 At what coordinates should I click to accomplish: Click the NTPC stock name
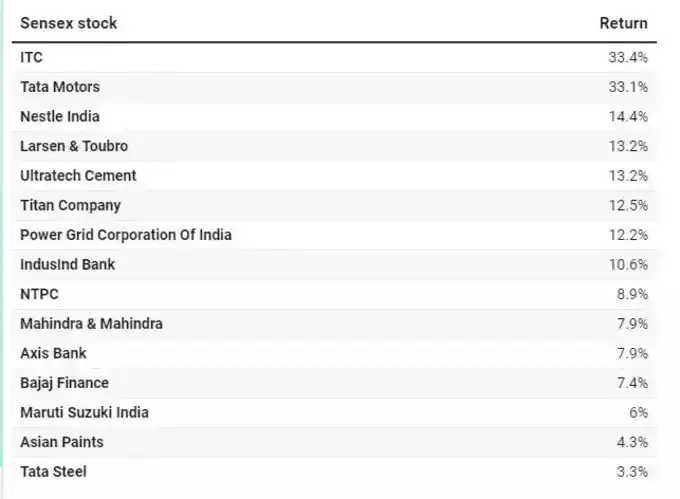pyautogui.click(x=39, y=294)
